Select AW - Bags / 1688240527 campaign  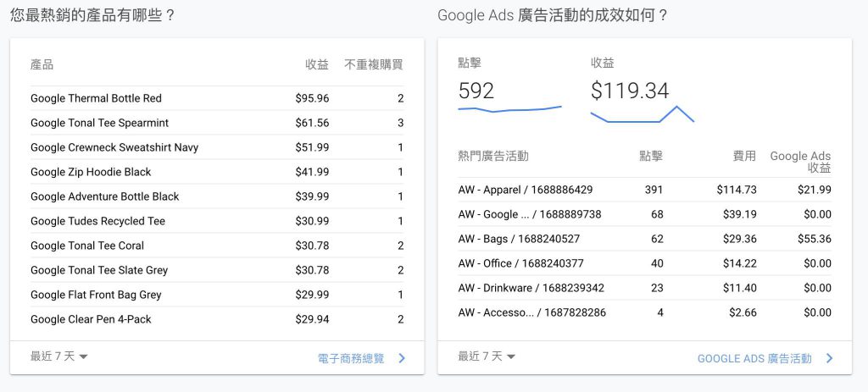point(520,239)
